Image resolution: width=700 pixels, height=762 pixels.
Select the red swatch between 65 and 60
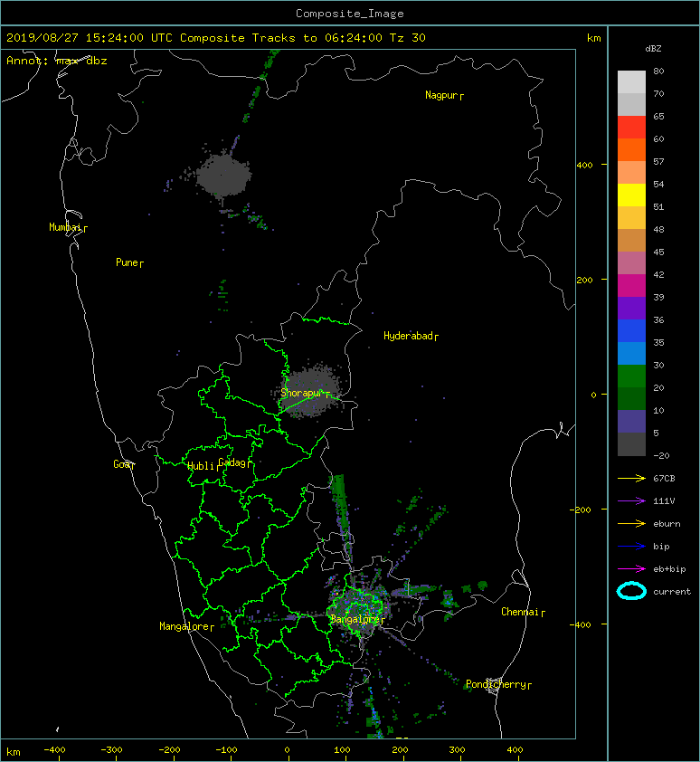click(x=631, y=128)
